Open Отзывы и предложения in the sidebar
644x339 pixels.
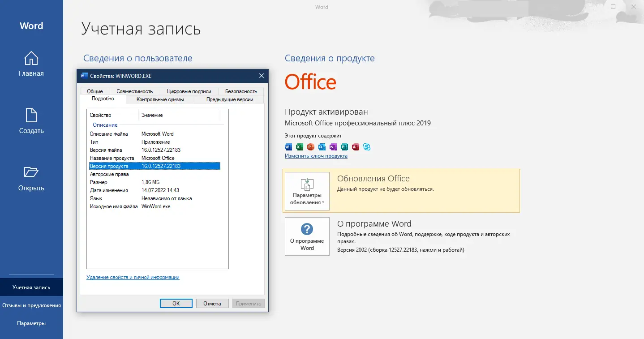click(x=31, y=305)
